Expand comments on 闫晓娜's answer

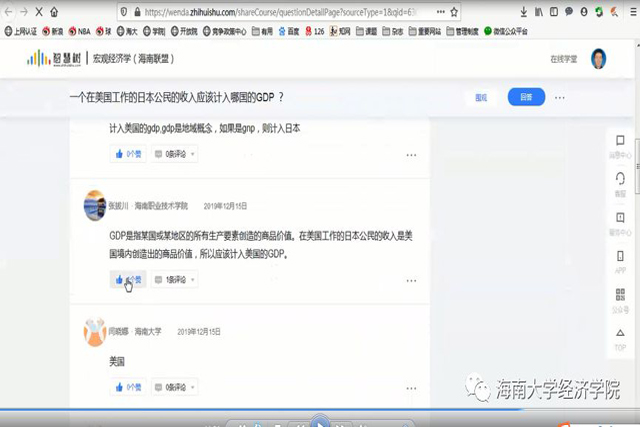(x=174, y=387)
